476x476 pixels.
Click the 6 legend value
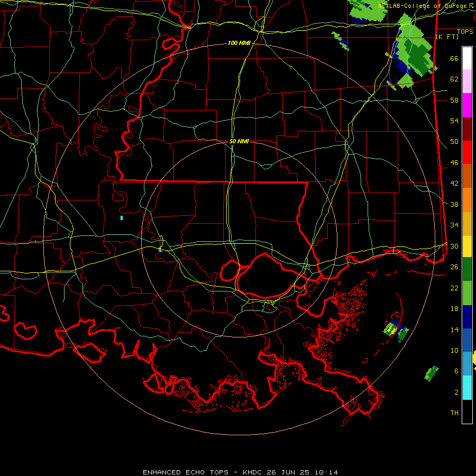456,371
